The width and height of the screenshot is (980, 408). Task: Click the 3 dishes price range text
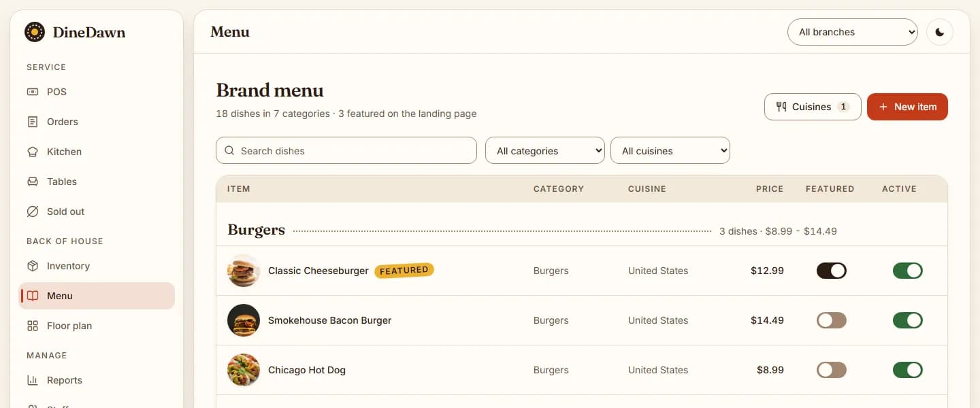point(779,231)
